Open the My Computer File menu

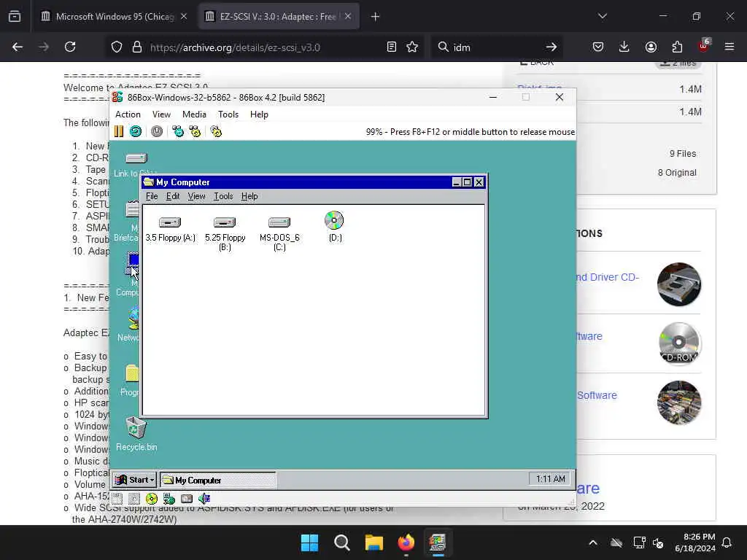[x=152, y=196]
